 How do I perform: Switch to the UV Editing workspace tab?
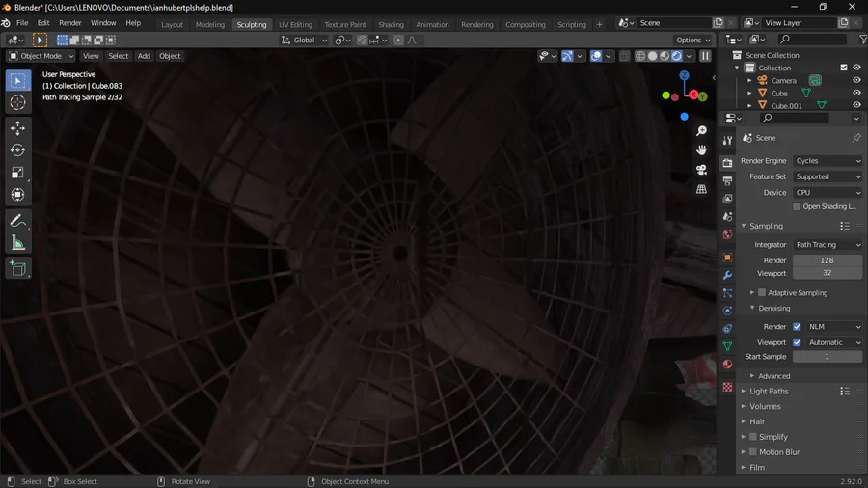[x=295, y=24]
